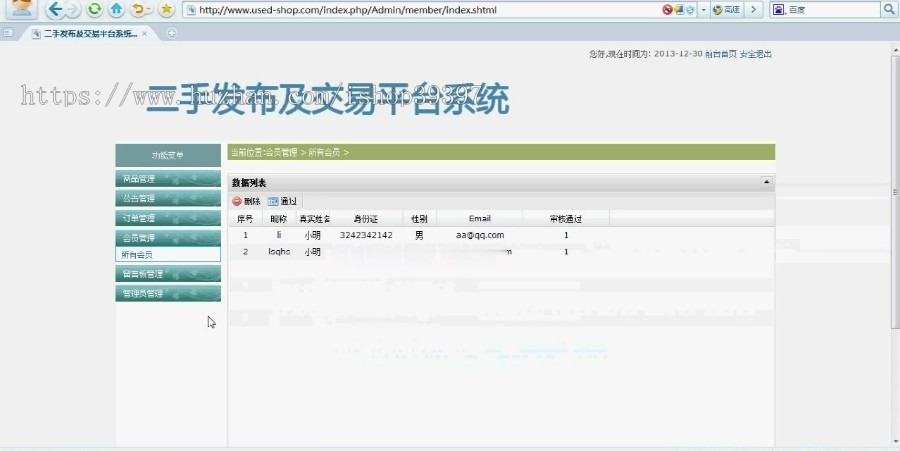Click the 数据列表 panel title

click(249, 183)
